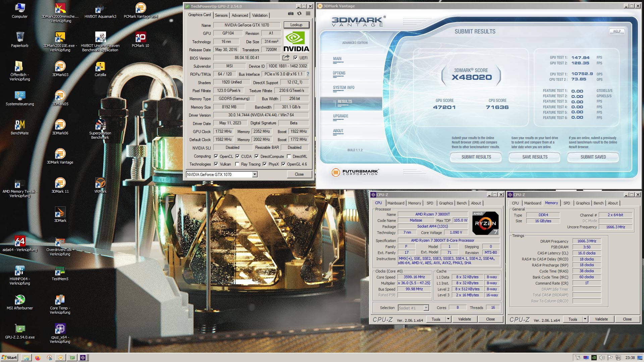Select the aida64 shortcut icon
The image size is (644, 362).
pos(20,244)
